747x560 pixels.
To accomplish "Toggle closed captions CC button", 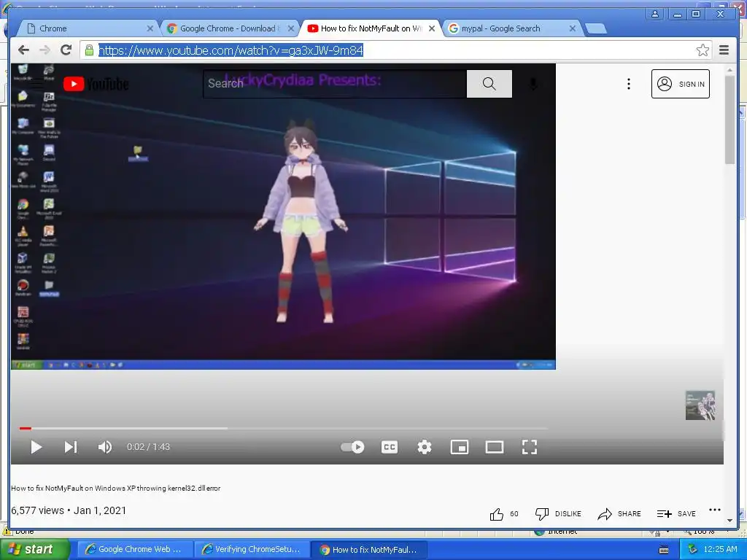I will click(x=390, y=447).
